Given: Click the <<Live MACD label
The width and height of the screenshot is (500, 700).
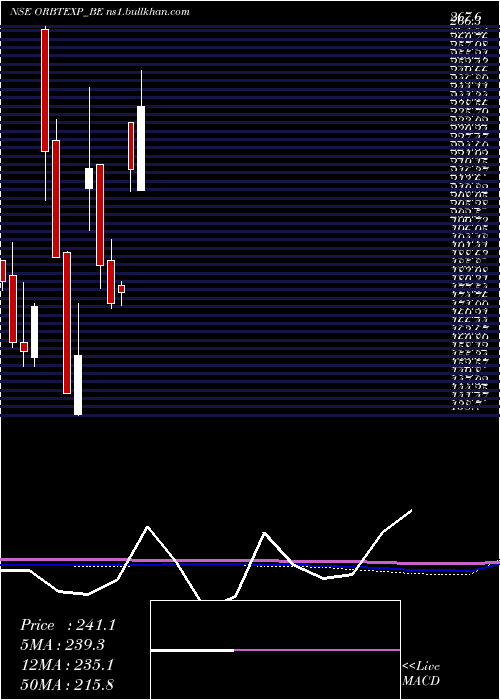Looking at the screenshot, I should pyautogui.click(x=421, y=673).
